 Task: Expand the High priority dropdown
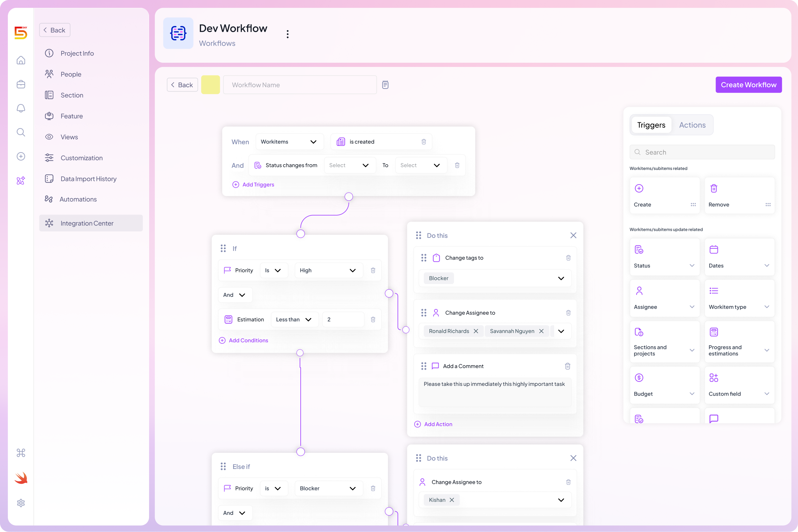click(x=352, y=270)
